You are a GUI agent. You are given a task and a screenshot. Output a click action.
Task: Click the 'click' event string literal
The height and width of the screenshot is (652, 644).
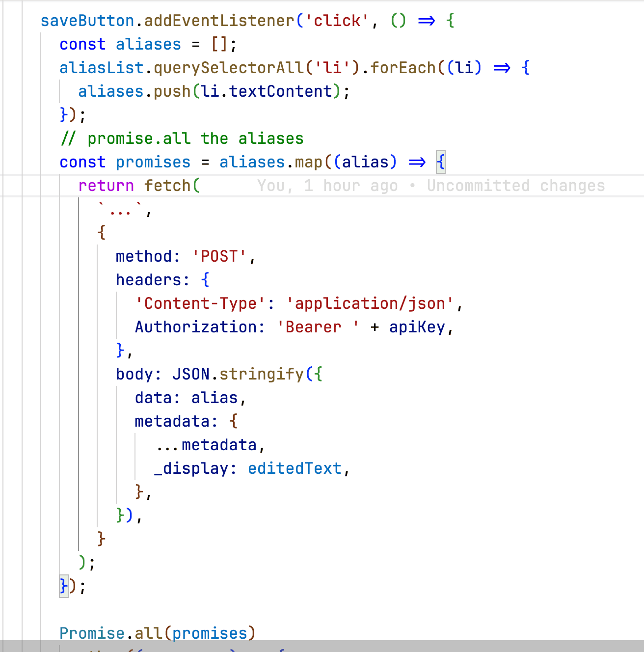337,21
